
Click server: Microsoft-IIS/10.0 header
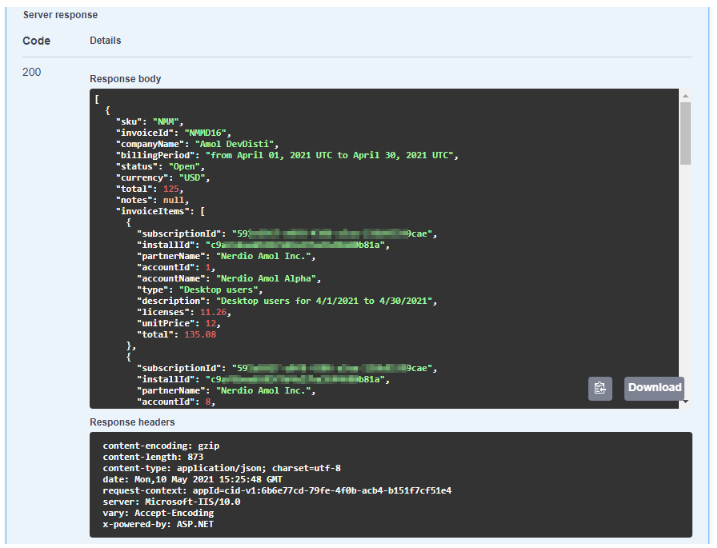click(x=171, y=502)
